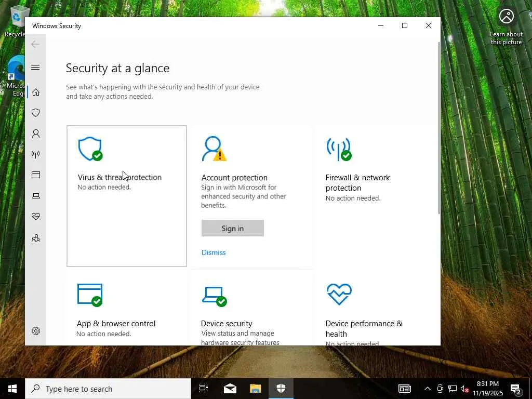The image size is (532, 399).
Task: Open Firewall & network protection title
Action: coord(357,182)
